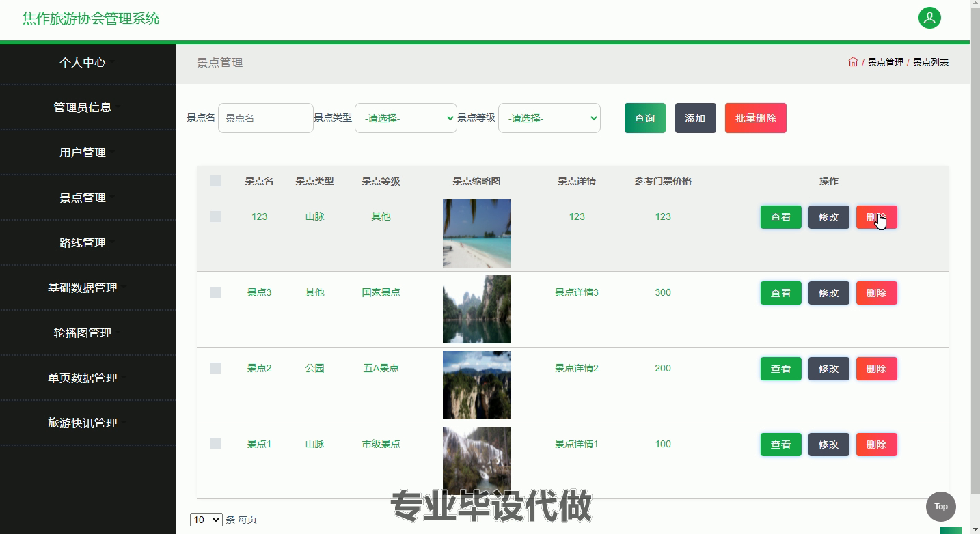This screenshot has height=534, width=980.
Task: Click the 景点缩略图 column header
Action: (x=477, y=181)
